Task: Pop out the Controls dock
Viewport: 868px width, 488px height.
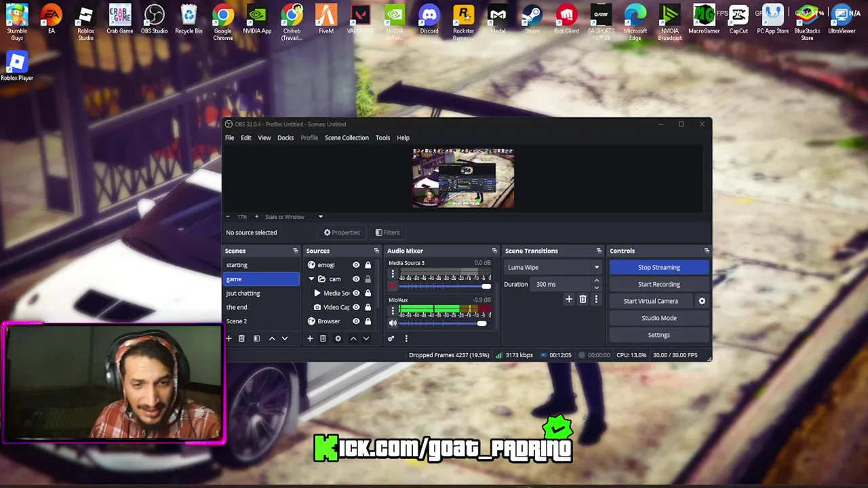Action: [707, 251]
